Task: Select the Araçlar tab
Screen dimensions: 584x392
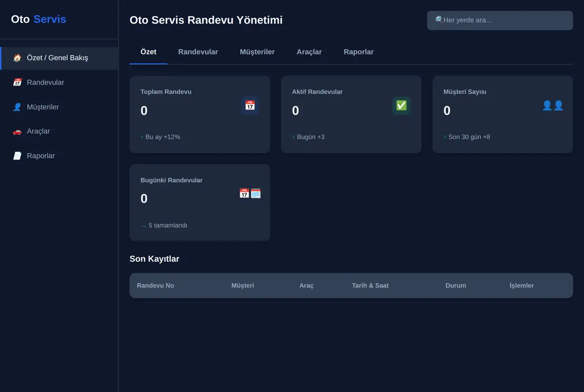Action: [309, 52]
